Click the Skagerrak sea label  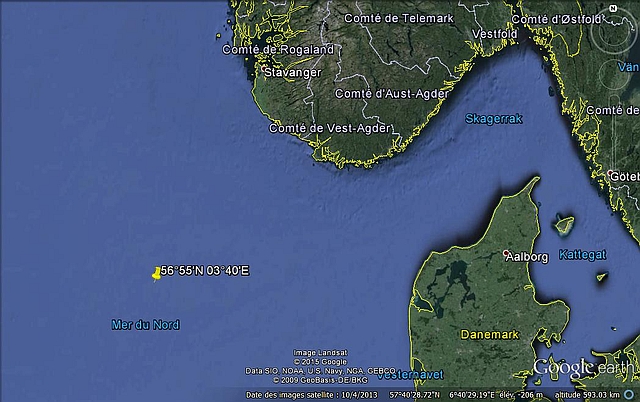(x=493, y=119)
